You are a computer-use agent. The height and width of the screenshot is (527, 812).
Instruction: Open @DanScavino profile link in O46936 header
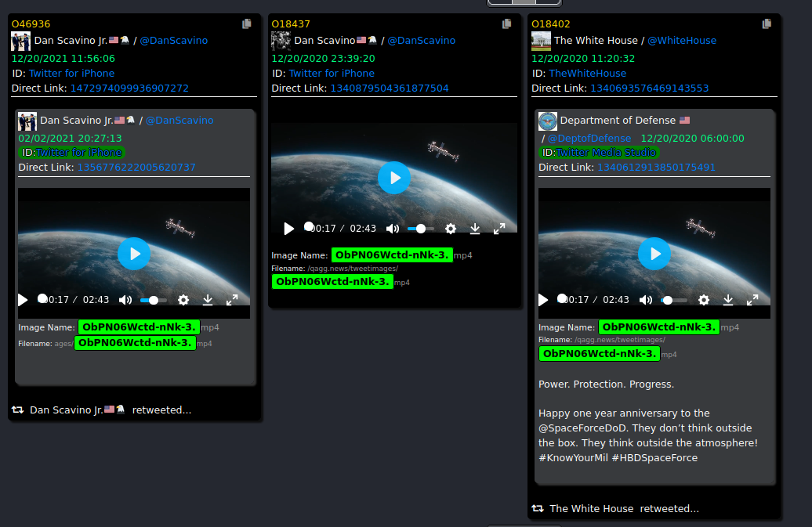(174, 41)
